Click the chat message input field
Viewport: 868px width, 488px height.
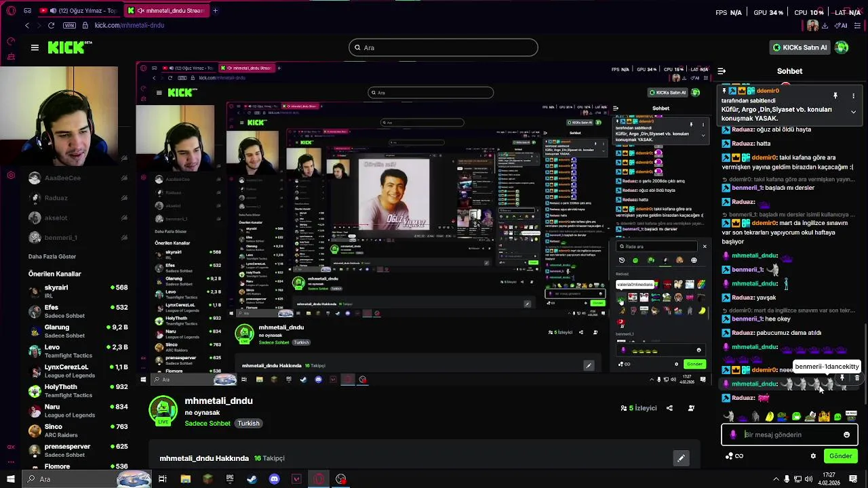[789, 435]
